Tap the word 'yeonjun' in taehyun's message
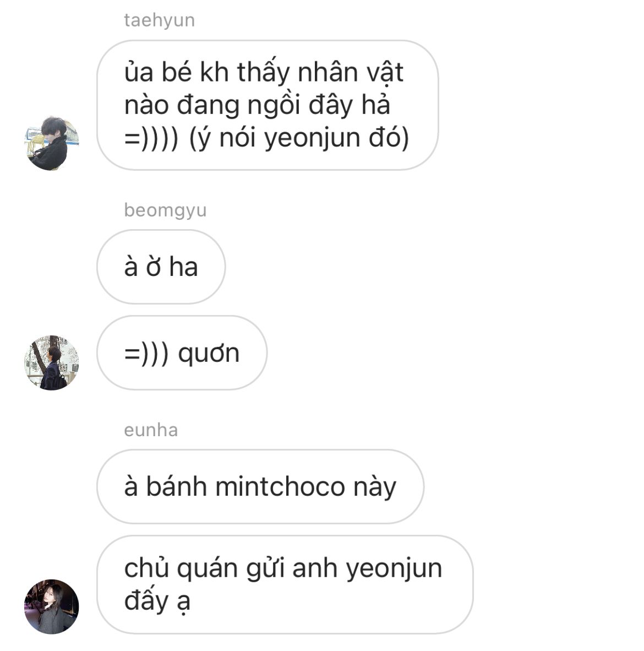Image resolution: width=644 pixels, height=651 pixels. pos(313,139)
